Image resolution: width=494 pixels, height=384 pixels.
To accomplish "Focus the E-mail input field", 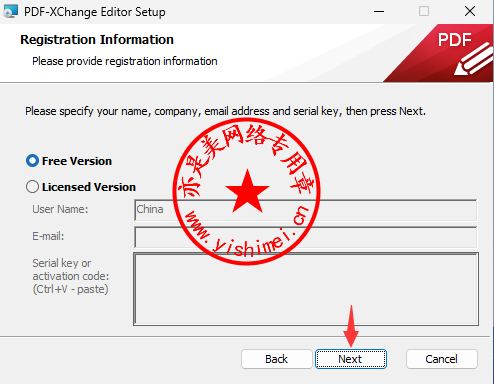I will (x=306, y=237).
